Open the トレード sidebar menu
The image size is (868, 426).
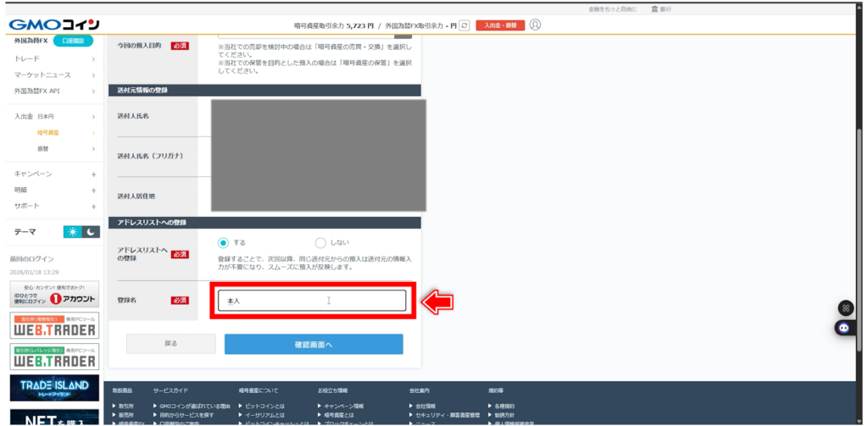pyautogui.click(x=54, y=59)
